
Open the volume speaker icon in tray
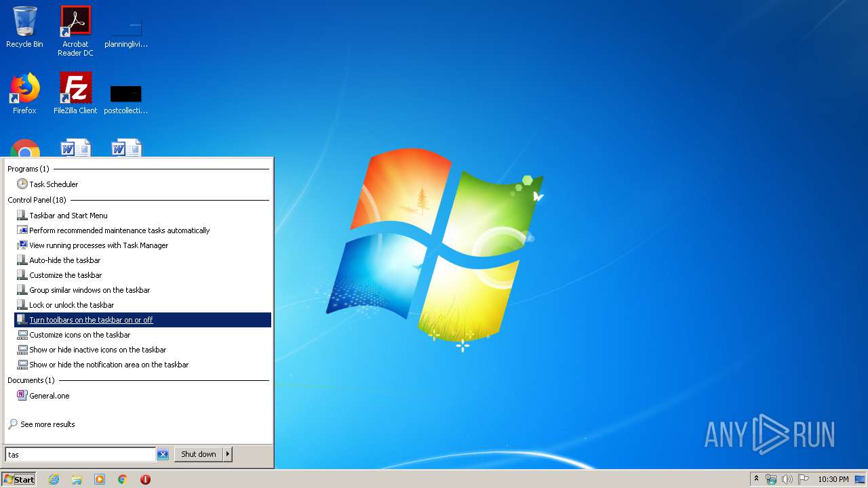pos(787,479)
